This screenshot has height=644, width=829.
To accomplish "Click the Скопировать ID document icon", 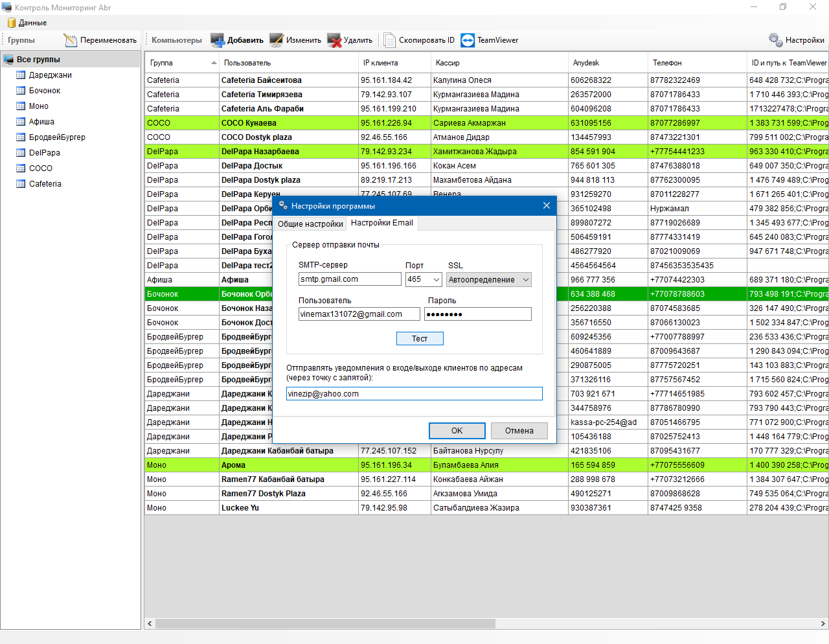I will click(x=389, y=40).
